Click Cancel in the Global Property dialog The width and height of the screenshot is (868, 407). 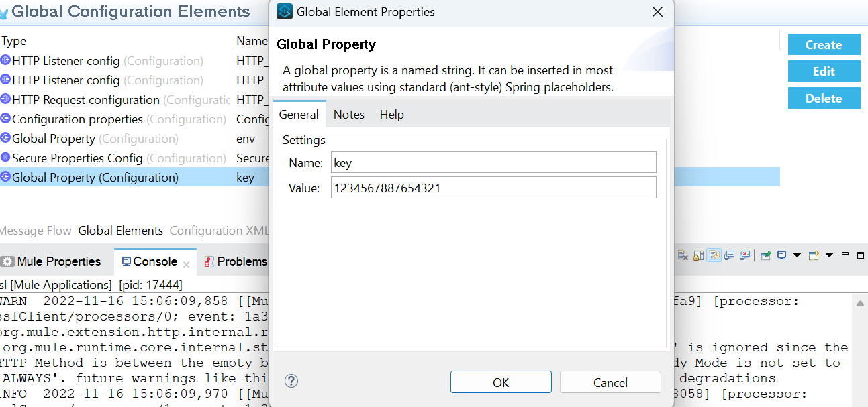[610, 382]
